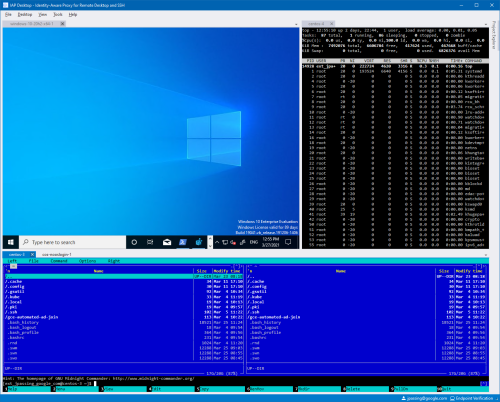Screen dimensions: 500x402
Task: Select /gce-automated-ad-join in left panel
Action: tap(124, 317)
